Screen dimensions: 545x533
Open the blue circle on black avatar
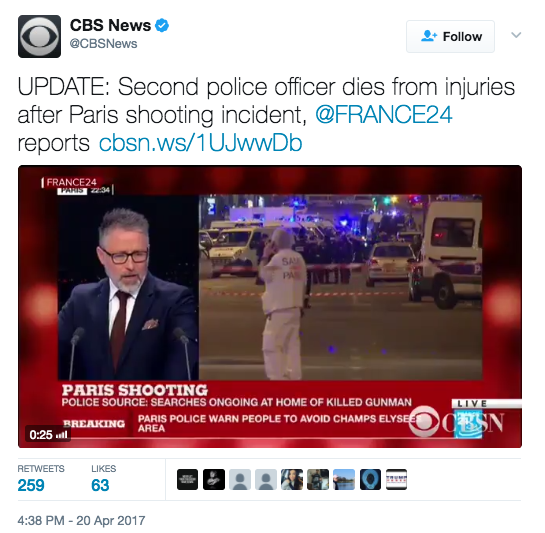pos(370,479)
